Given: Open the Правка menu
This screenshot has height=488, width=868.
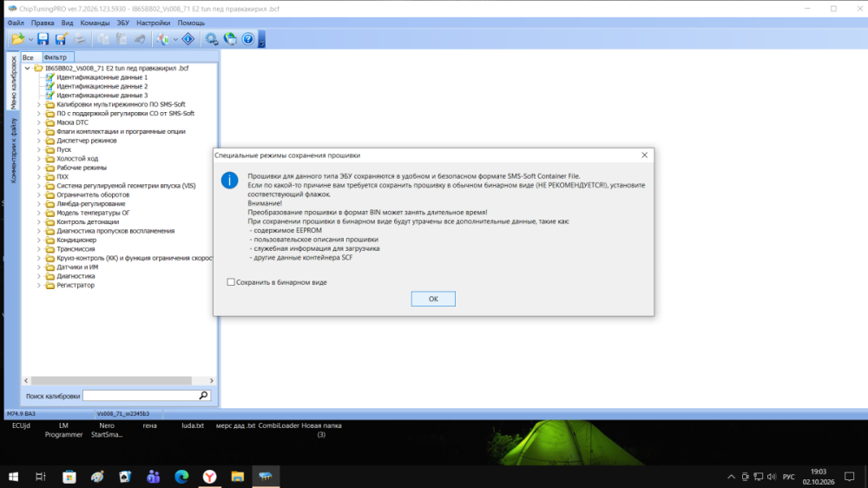Looking at the screenshot, I should point(43,23).
